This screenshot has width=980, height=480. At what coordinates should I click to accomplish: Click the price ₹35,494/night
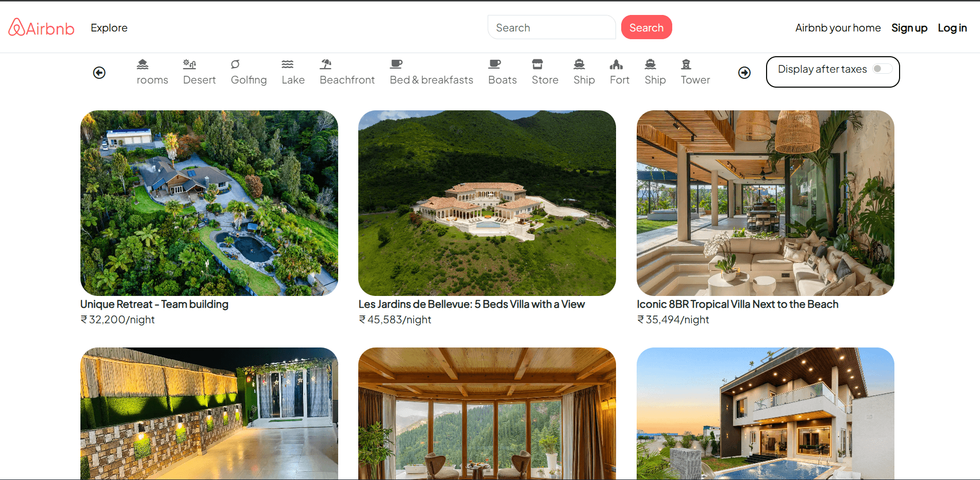(673, 320)
